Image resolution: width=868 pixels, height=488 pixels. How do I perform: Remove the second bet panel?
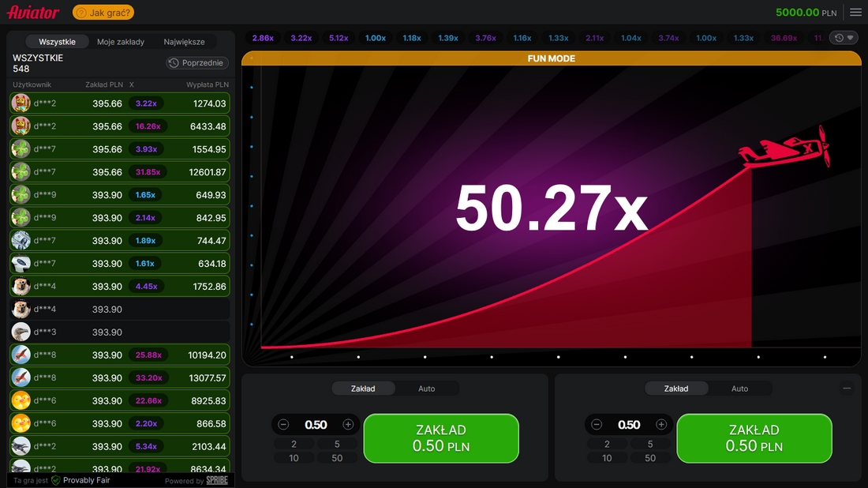click(x=847, y=389)
